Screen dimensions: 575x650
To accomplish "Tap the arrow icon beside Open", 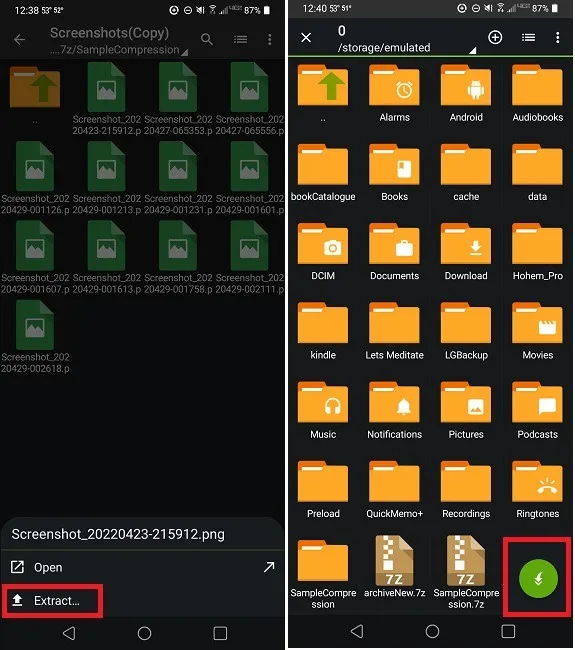I will point(269,567).
